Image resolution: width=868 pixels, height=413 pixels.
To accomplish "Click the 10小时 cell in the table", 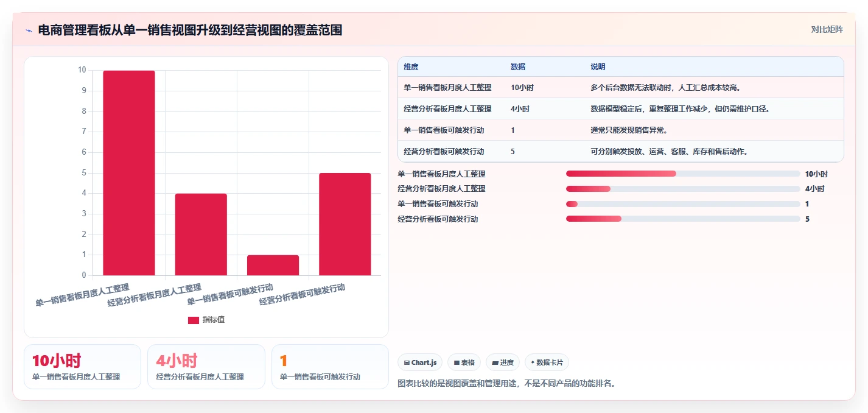I will pos(522,88).
